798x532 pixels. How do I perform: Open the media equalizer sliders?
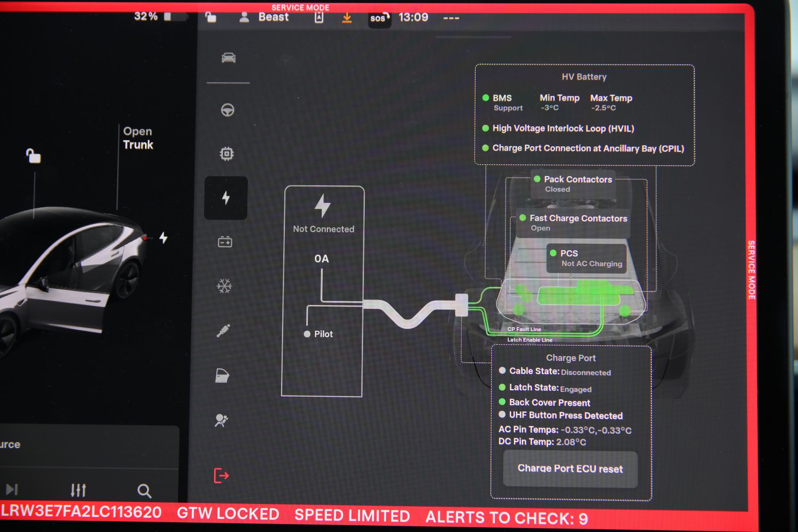tap(78, 490)
